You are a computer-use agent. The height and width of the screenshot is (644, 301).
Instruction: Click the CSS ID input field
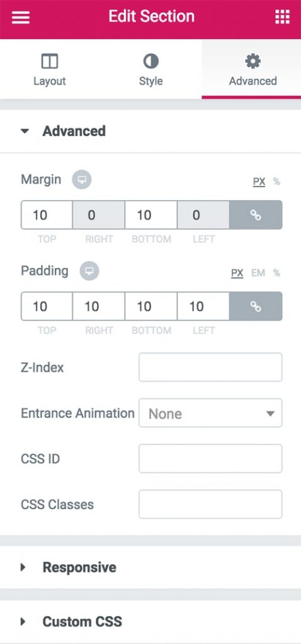[x=210, y=458]
